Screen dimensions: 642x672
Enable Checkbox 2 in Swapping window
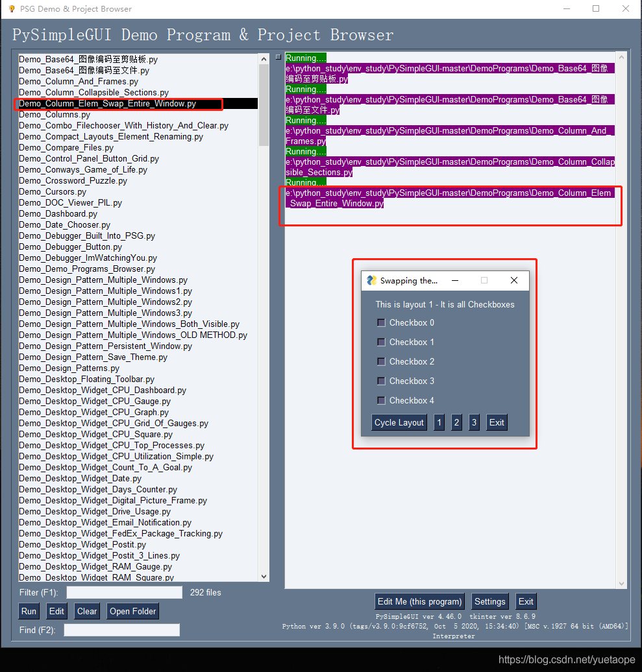click(x=381, y=362)
